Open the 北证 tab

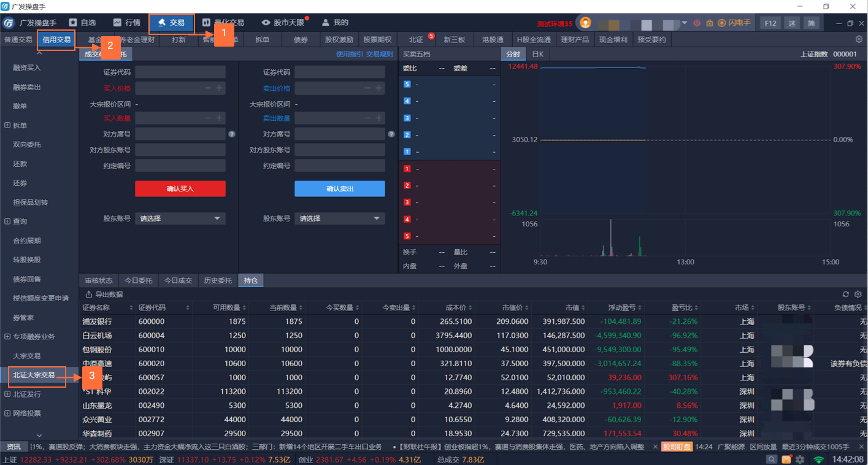(416, 40)
